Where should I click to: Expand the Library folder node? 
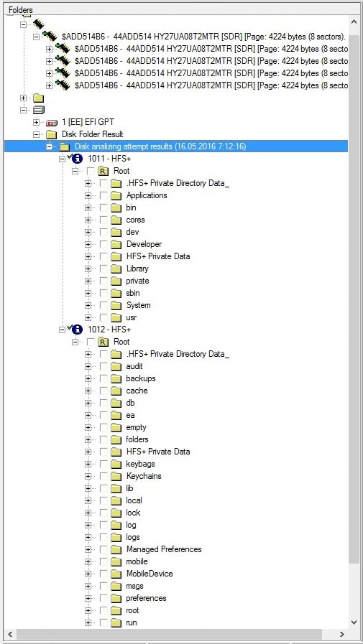pyautogui.click(x=88, y=269)
